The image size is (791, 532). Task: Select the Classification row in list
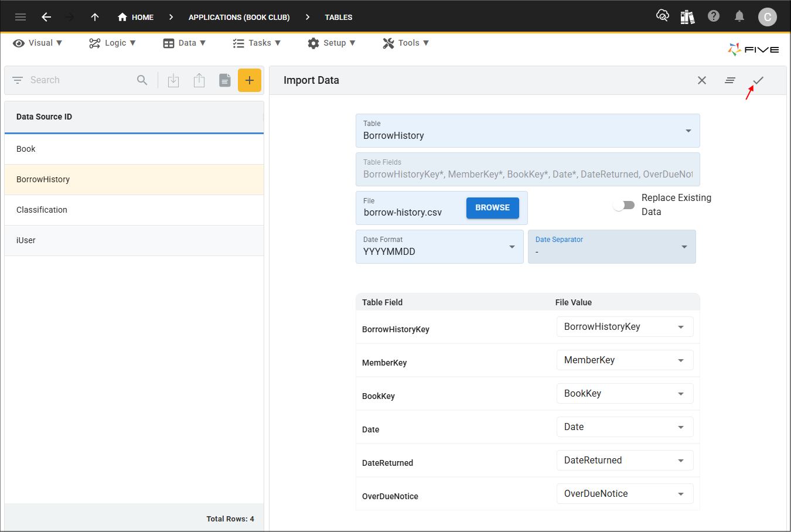134,210
